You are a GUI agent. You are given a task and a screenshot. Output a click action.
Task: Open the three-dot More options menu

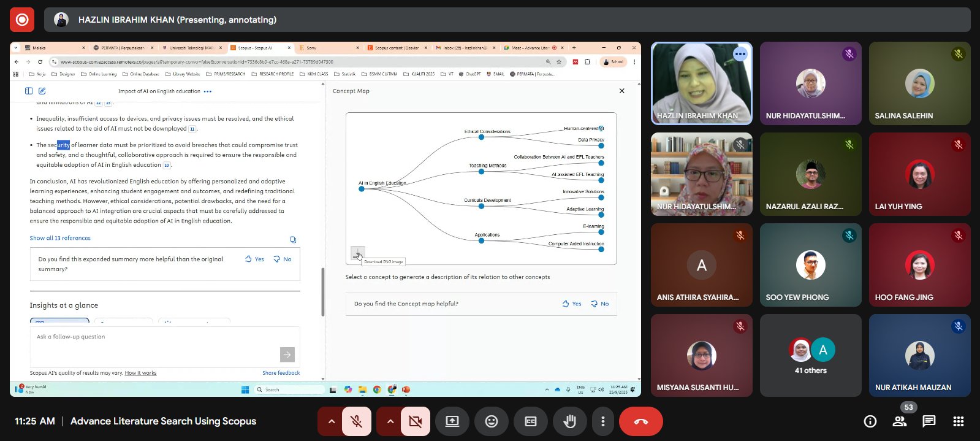click(603, 421)
